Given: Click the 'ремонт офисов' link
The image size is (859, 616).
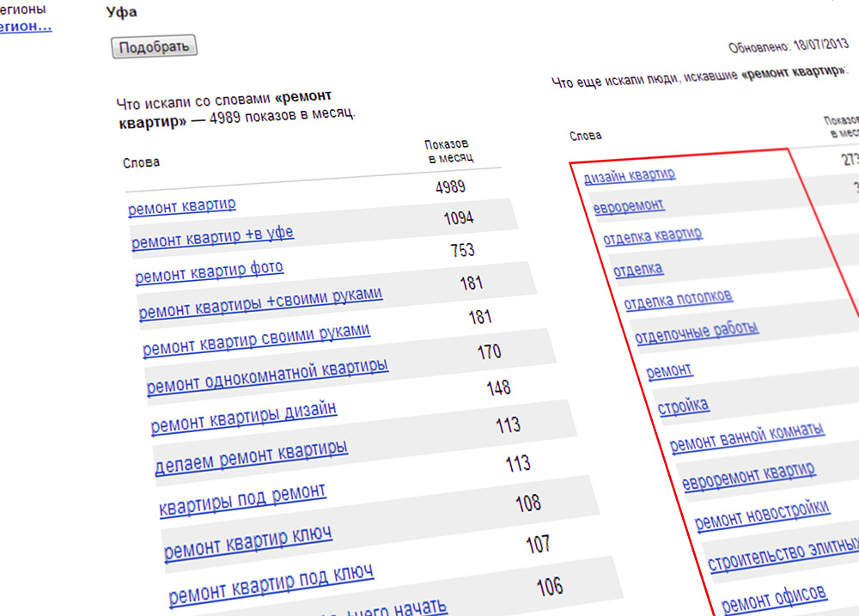Looking at the screenshot, I should coord(773,594).
